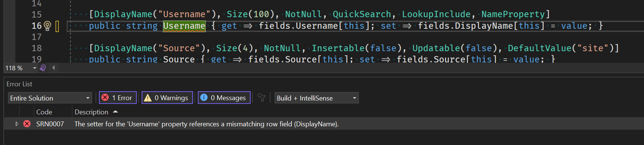Click the code health indicator icon
644x145 pixels.
pos(43,68)
